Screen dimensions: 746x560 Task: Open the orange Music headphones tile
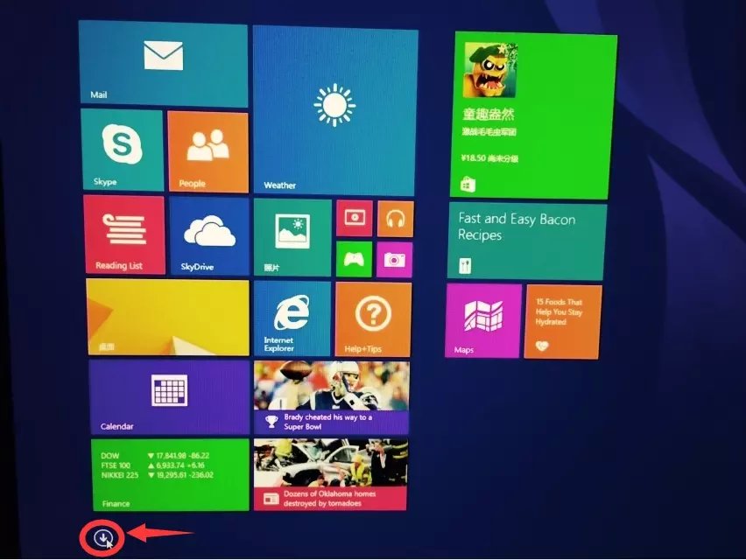(396, 219)
